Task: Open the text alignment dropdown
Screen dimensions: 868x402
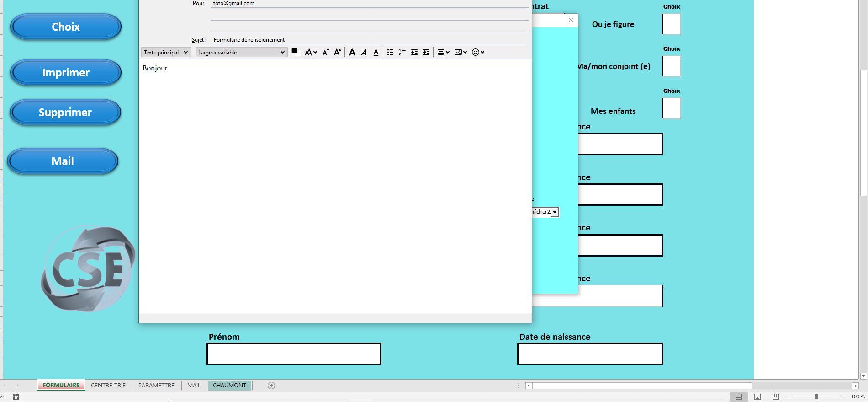Action: (443, 52)
